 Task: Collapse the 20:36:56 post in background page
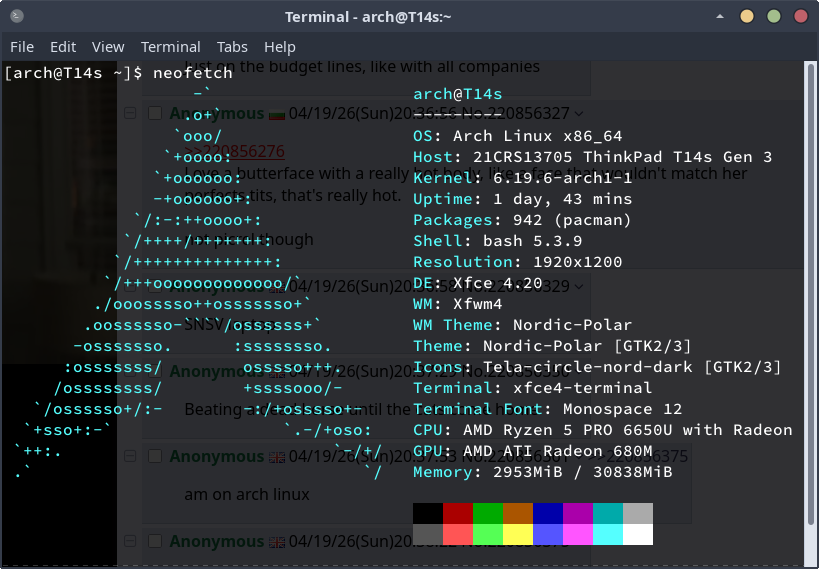pos(130,113)
